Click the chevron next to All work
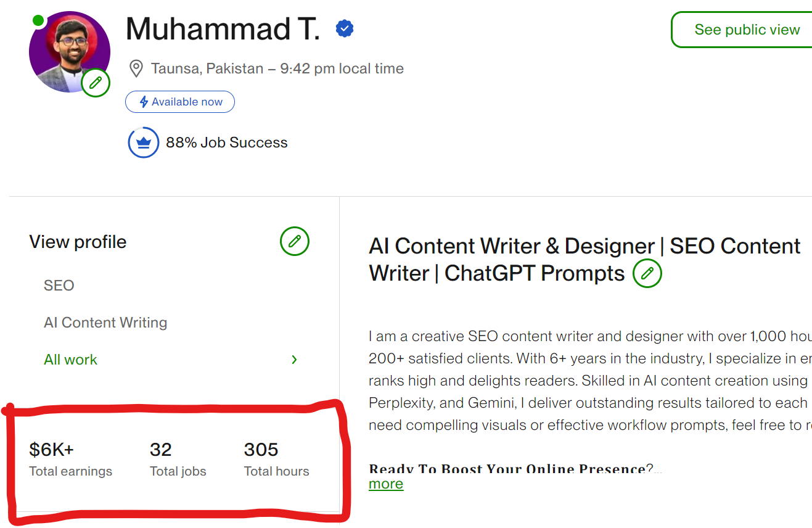This screenshot has height=528, width=812. point(294,359)
